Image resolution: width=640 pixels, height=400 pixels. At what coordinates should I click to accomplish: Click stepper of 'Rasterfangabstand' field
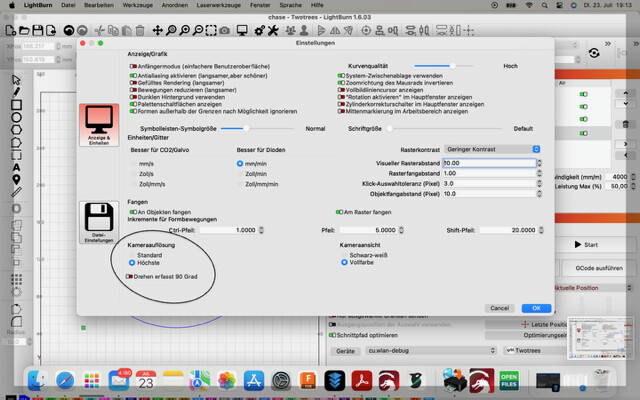pos(539,173)
